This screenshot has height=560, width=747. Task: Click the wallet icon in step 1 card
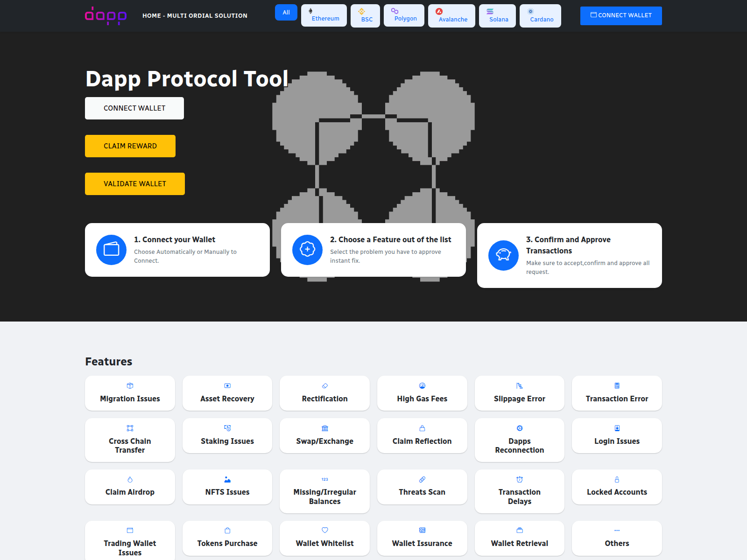click(x=111, y=250)
